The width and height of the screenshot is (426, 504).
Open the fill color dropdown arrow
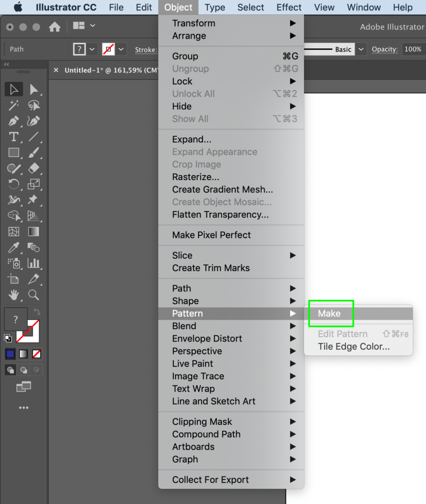click(92, 49)
